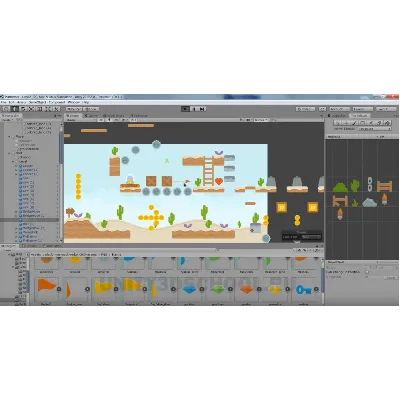
Task: Select the Hand tool in the toolbar
Action: click(x=7, y=109)
